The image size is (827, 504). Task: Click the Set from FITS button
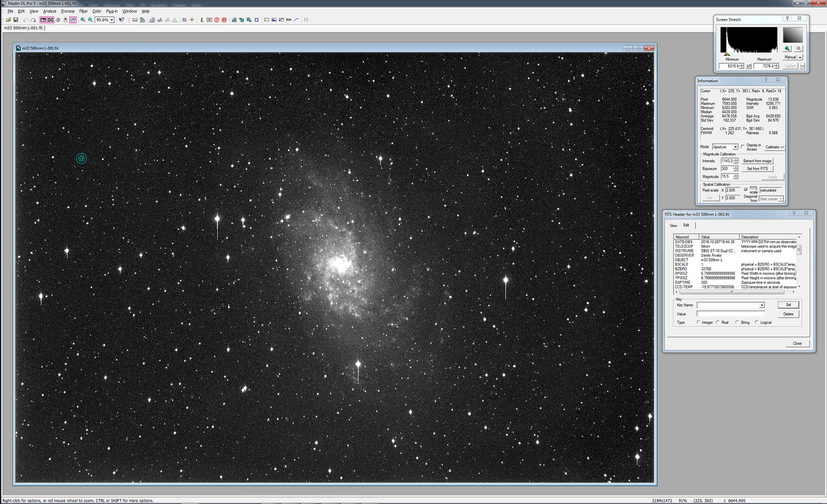point(757,168)
